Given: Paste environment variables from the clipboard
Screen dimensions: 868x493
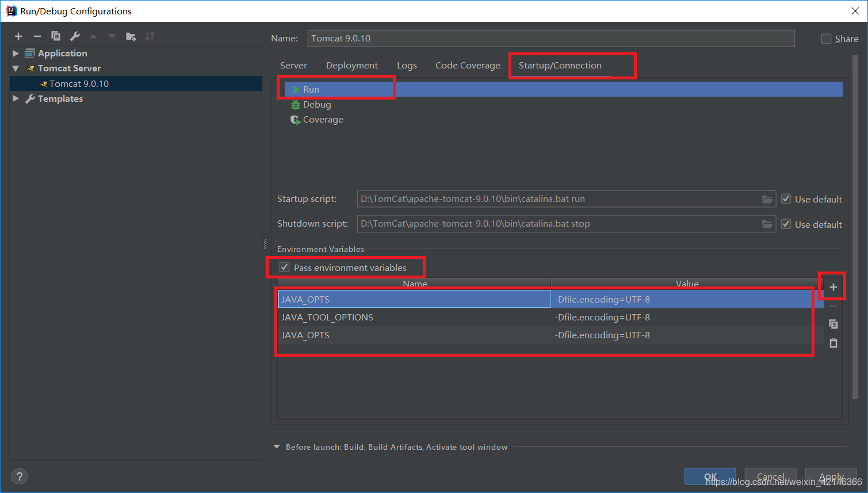Looking at the screenshot, I should point(833,343).
